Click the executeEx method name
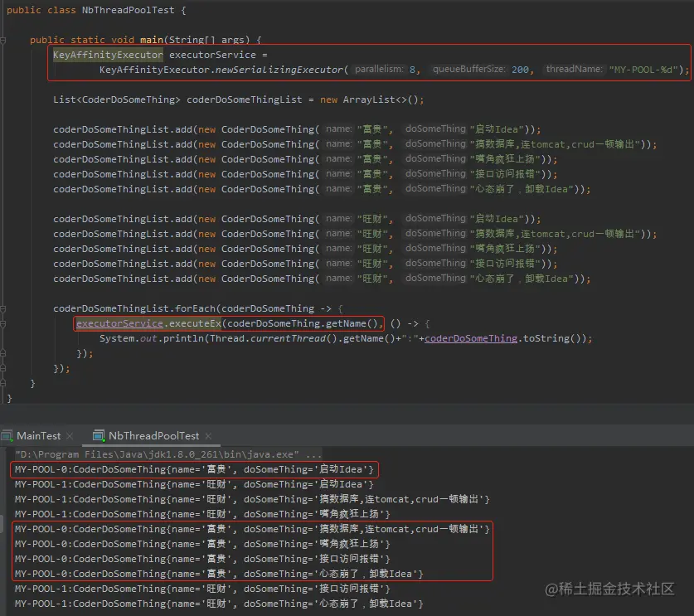This screenshot has height=616, width=694. 195,324
